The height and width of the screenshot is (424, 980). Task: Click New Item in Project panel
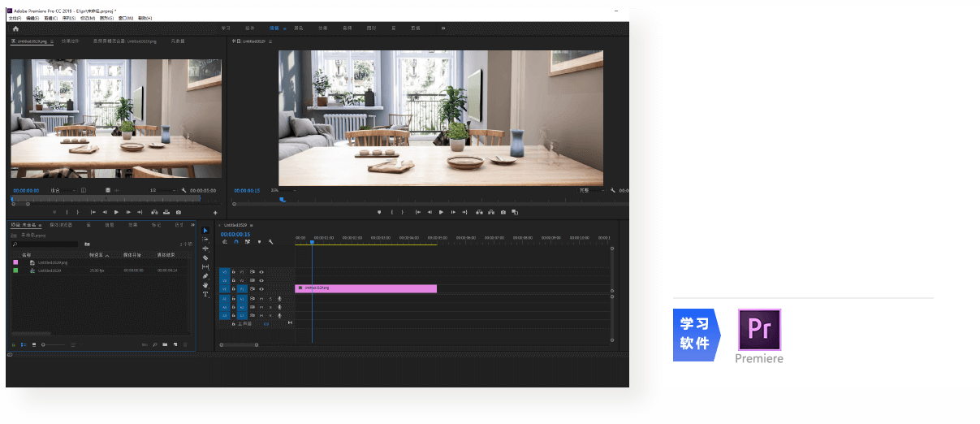pyautogui.click(x=175, y=344)
